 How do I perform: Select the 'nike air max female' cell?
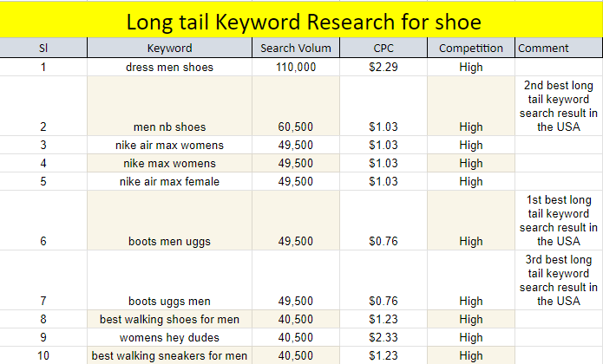(x=169, y=182)
